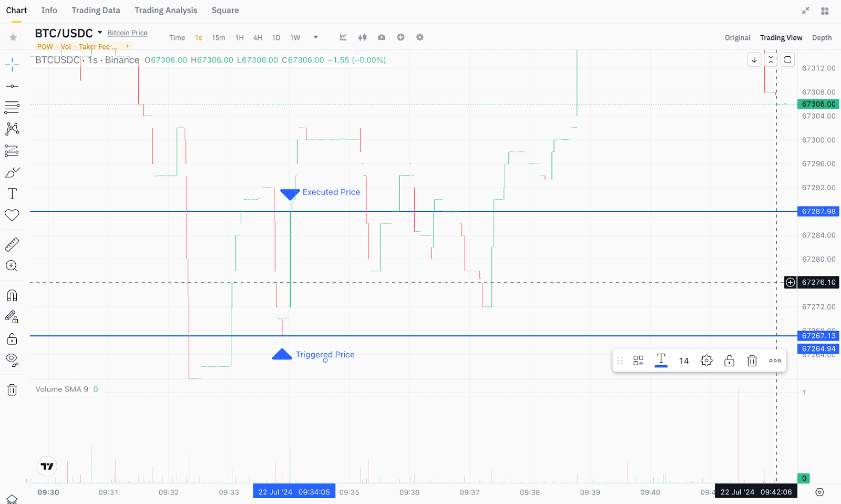Activate the Magnet mode tool

(12, 295)
